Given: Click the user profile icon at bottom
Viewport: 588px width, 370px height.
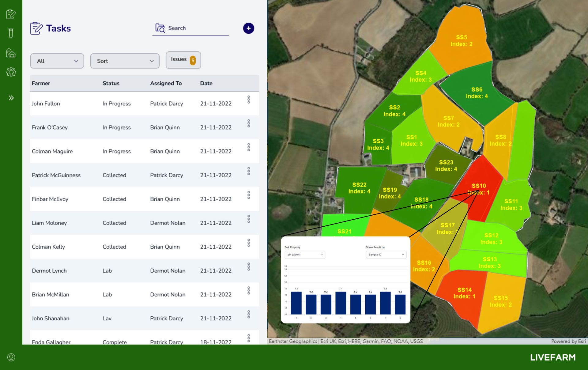Looking at the screenshot, I should (11, 357).
